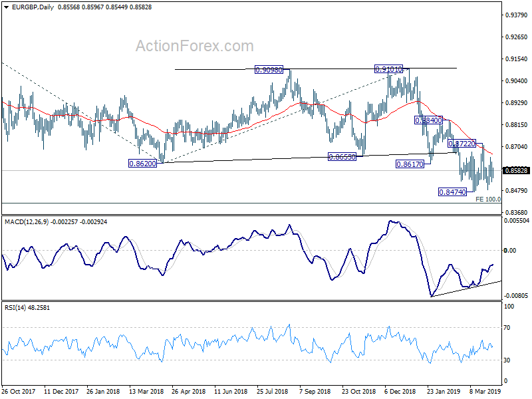The image size is (532, 399).
Task: Click the RSI scale level 30
Action: (507, 360)
